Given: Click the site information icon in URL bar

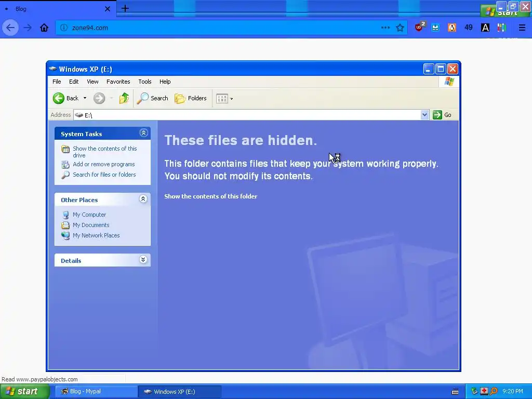Looking at the screenshot, I should point(64,28).
